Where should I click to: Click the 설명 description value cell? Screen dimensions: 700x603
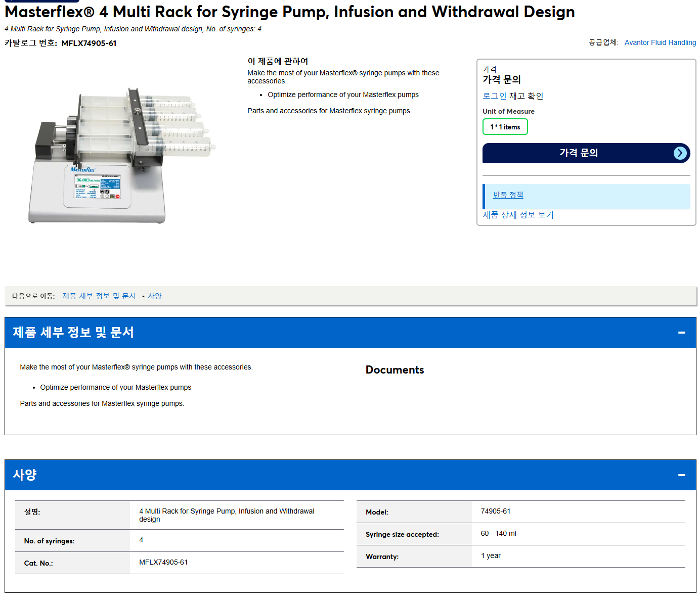(x=237, y=515)
